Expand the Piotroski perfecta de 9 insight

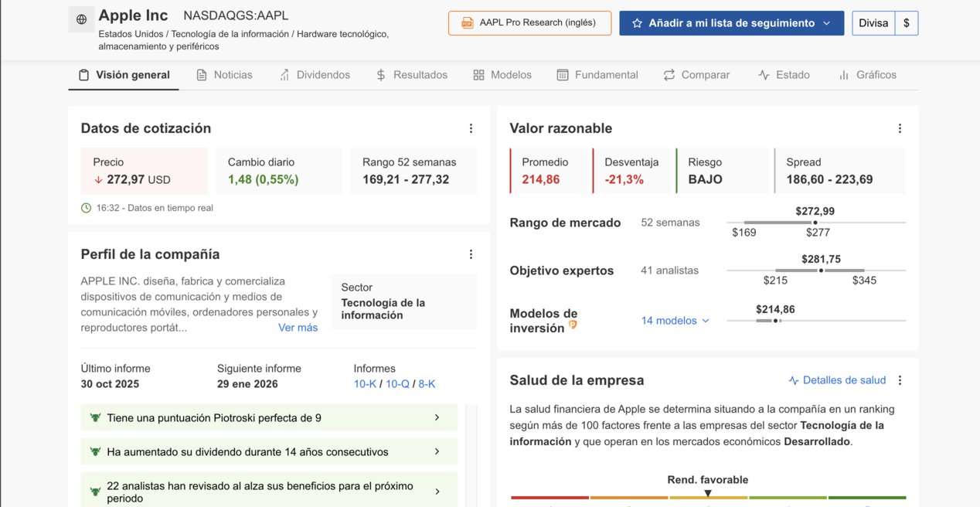[437, 418]
